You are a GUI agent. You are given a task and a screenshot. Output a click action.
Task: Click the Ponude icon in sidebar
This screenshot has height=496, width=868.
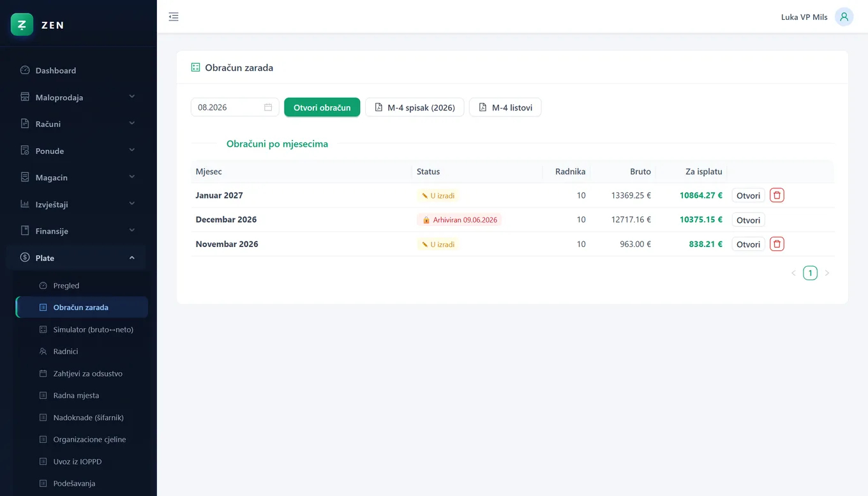(x=25, y=151)
